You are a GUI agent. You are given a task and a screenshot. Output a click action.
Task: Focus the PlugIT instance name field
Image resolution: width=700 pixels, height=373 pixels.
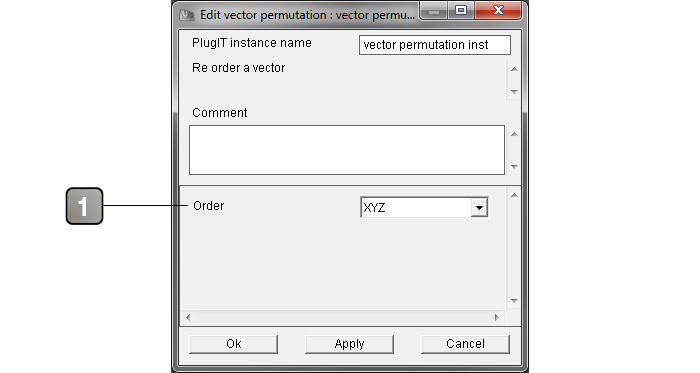pos(435,45)
